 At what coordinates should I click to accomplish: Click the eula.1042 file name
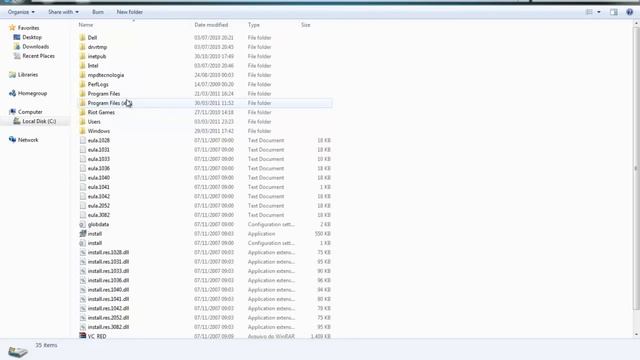point(99,196)
